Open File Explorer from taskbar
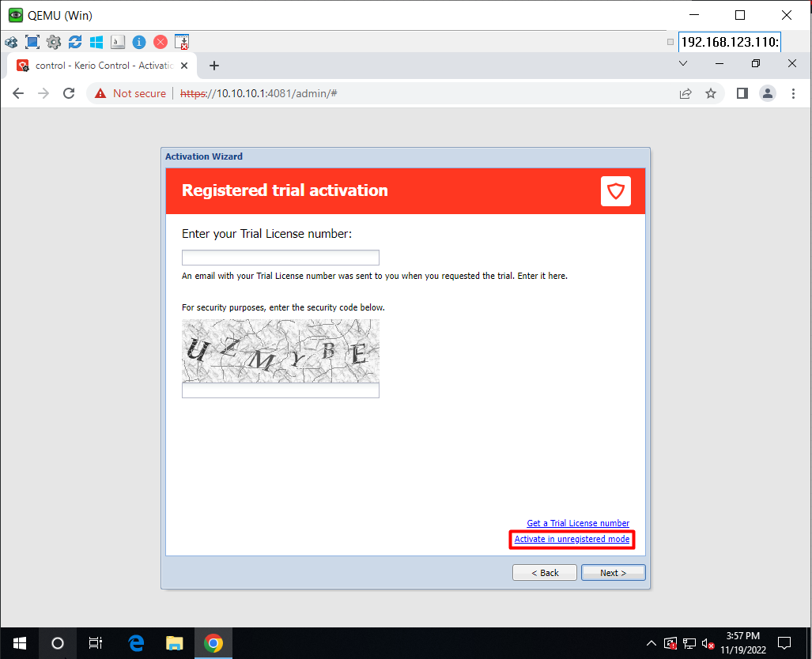The width and height of the screenshot is (812, 659). pos(175,643)
